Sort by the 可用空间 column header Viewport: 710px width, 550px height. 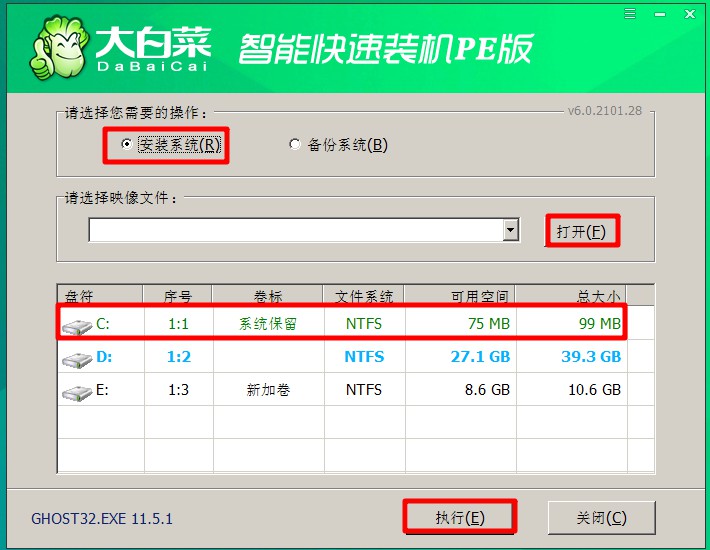point(460,296)
